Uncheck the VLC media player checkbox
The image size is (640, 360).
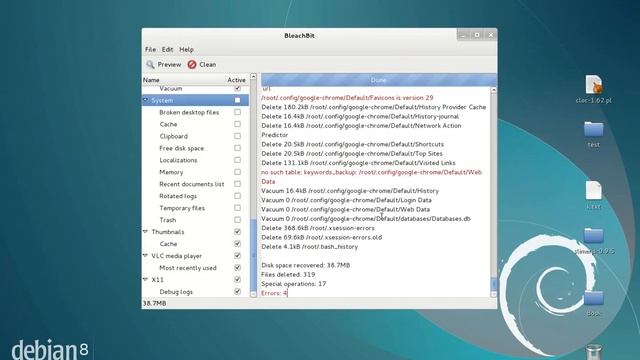point(237,256)
